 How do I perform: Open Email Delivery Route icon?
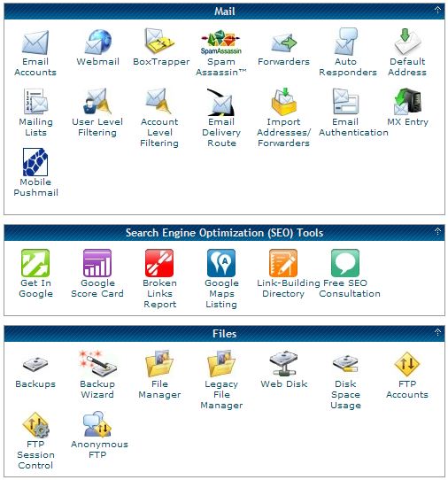pyautogui.click(x=221, y=102)
